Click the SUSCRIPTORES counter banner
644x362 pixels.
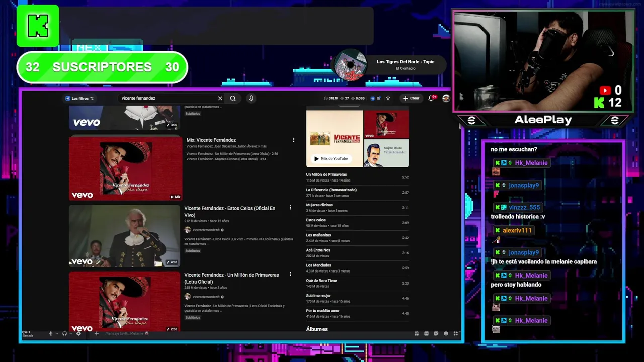tap(102, 67)
